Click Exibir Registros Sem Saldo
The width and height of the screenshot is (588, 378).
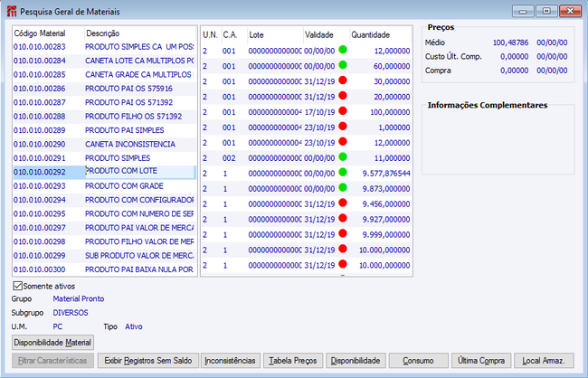point(148,361)
